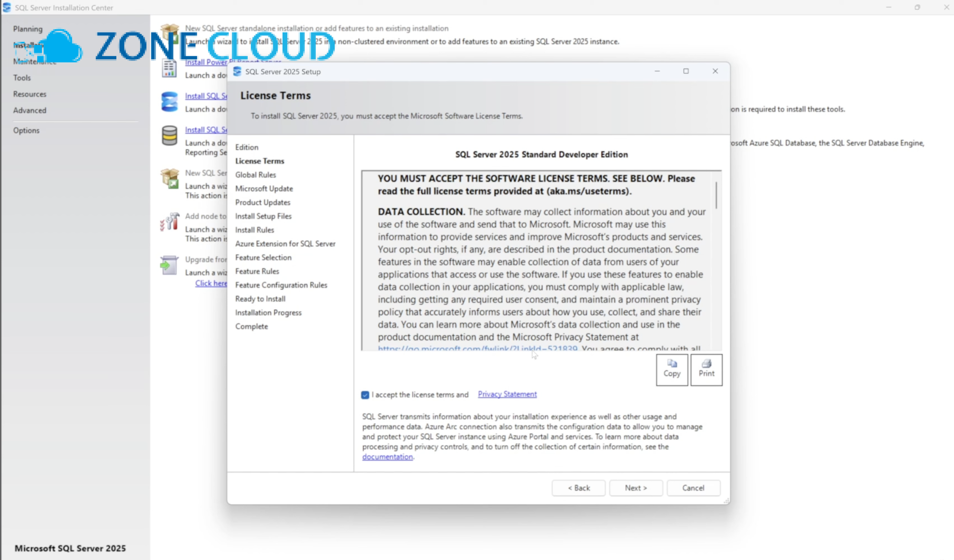Viewport: 954px width, 560px height.
Task: Select the Microsoft Update step
Action: [264, 188]
